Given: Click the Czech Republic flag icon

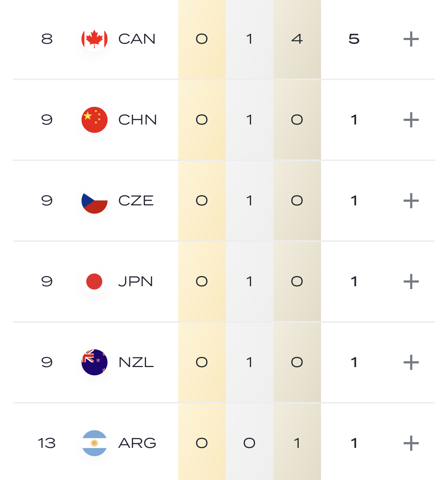Looking at the screenshot, I should point(95,201).
